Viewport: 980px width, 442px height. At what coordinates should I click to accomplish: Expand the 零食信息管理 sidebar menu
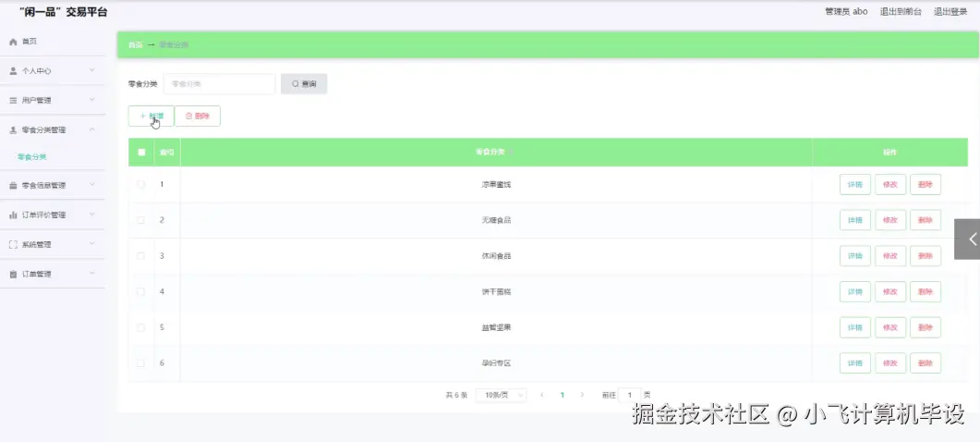coord(53,185)
